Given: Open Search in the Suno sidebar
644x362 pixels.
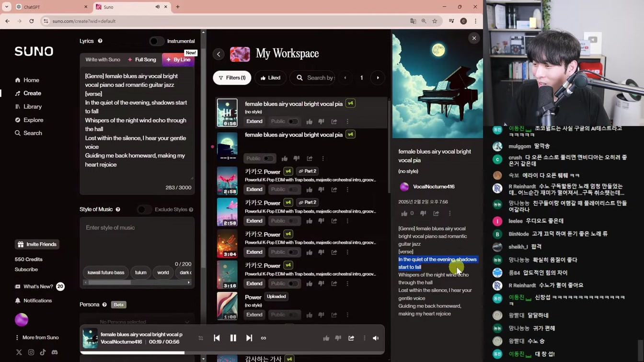Looking at the screenshot, I should [28, 133].
